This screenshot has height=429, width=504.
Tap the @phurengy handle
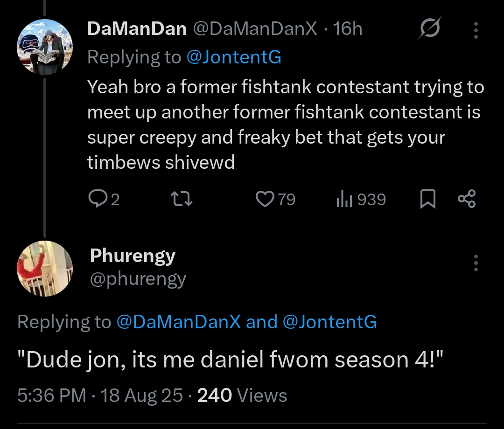[x=138, y=279]
